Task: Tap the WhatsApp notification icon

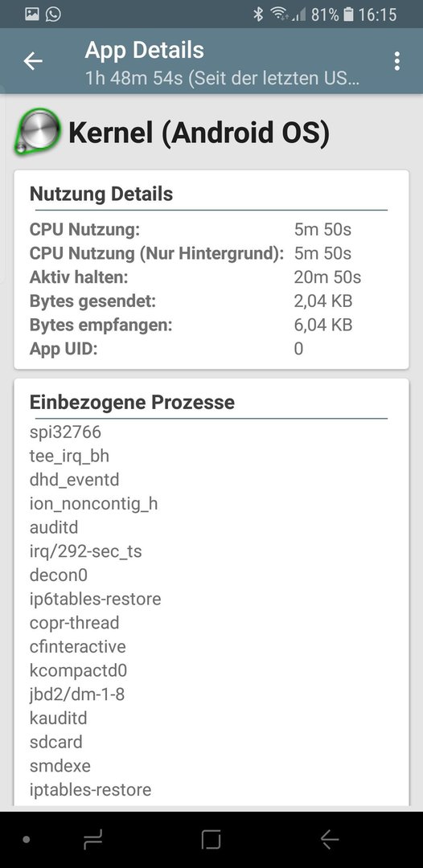Action: click(x=53, y=14)
